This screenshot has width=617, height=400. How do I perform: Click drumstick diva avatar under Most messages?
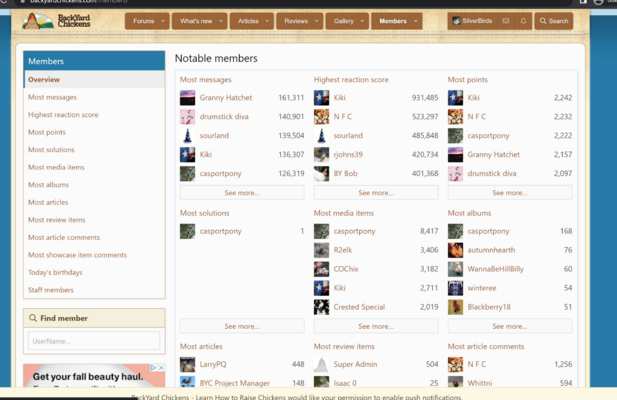[187, 116]
